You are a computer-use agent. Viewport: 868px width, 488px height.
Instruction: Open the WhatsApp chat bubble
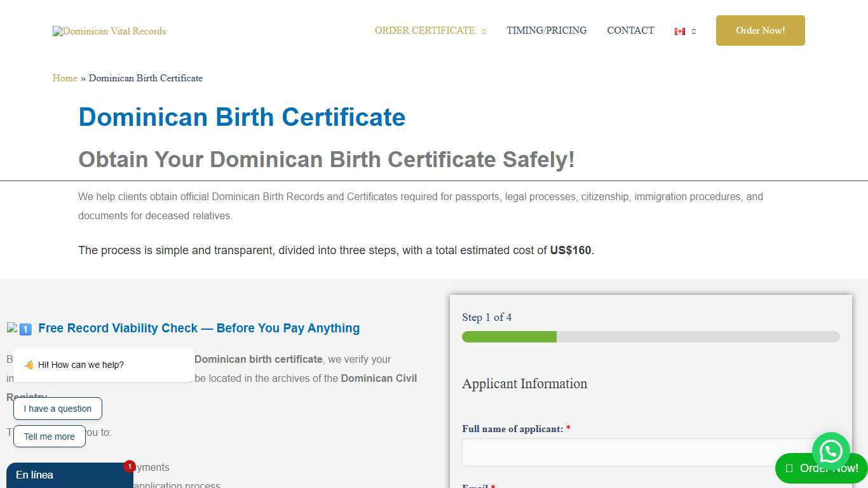(x=831, y=451)
